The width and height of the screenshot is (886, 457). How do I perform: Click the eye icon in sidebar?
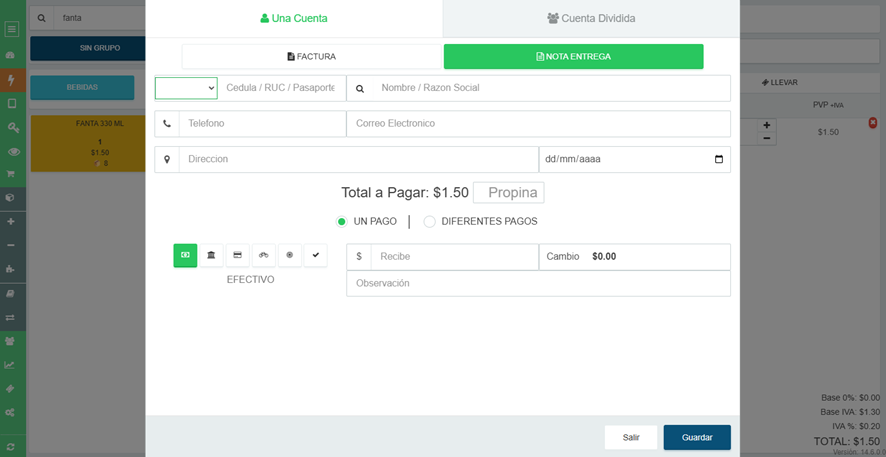[x=13, y=152]
